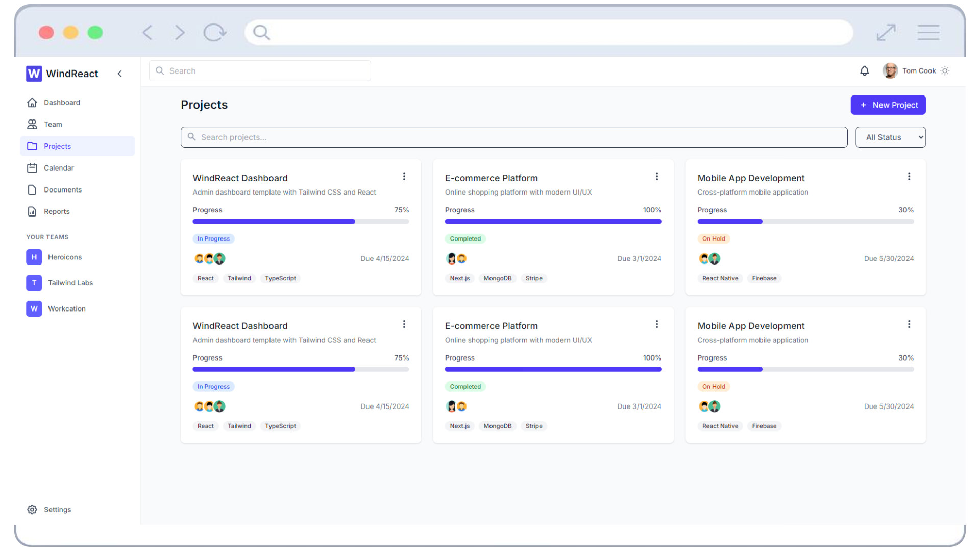Click React Native tag on second Mobile card
980x551 pixels.
click(x=720, y=426)
